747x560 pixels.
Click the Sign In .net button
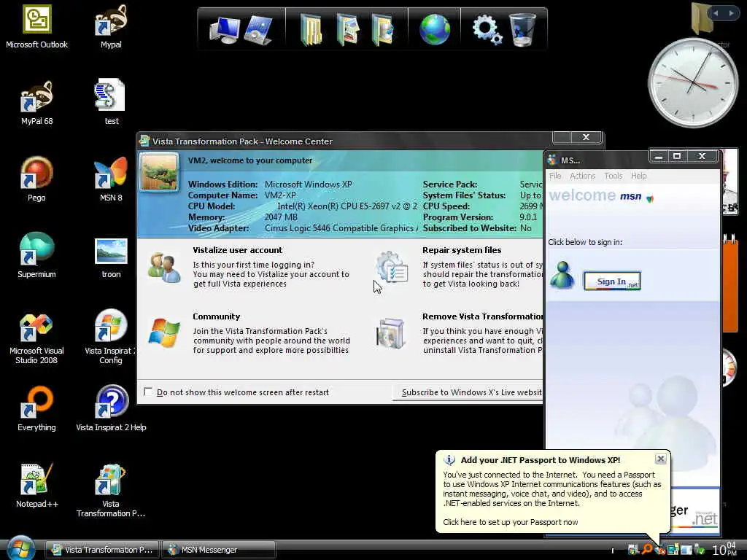(x=612, y=281)
